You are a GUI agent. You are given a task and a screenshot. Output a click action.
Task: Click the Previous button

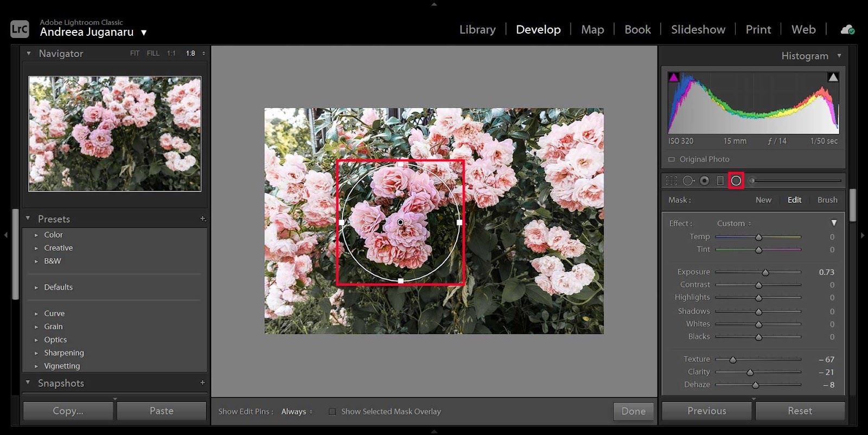tap(707, 411)
